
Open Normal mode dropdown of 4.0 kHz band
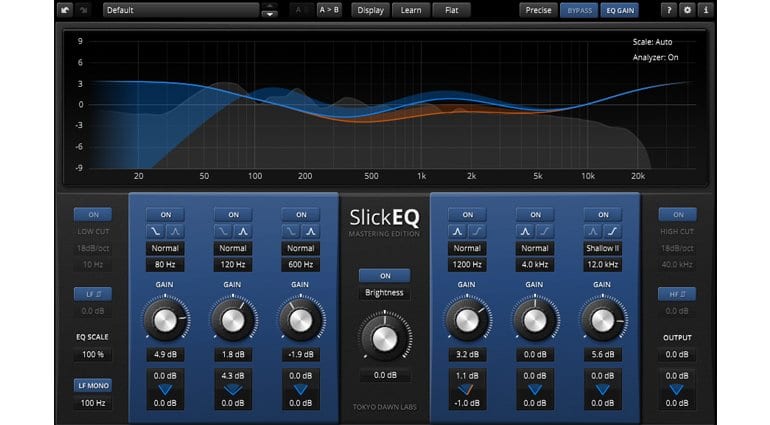pos(535,248)
